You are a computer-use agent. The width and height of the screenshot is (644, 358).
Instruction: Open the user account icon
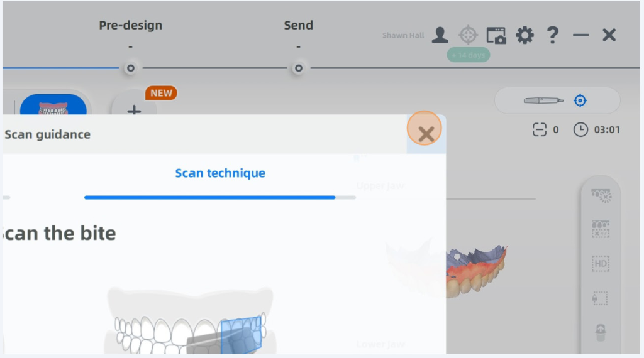[440, 35]
